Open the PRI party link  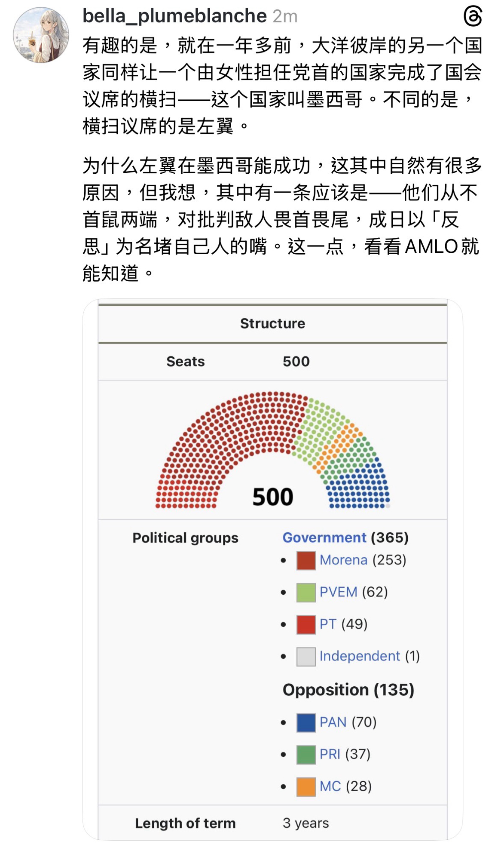pyautogui.click(x=330, y=754)
